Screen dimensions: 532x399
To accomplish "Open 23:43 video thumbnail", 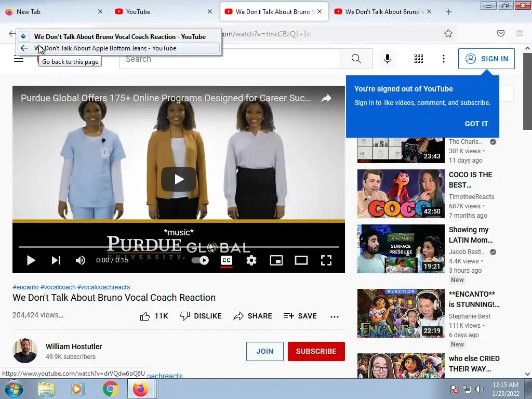I will coord(401,150).
